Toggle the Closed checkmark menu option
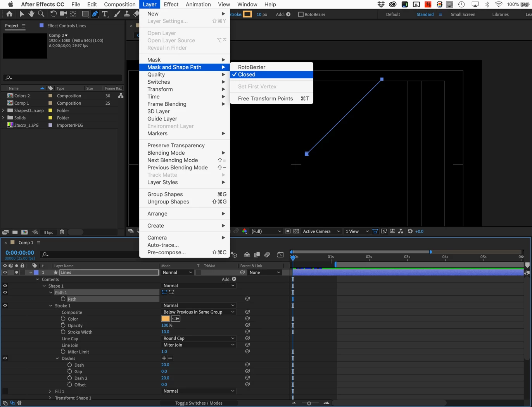The height and width of the screenshot is (407, 532). coord(271,74)
